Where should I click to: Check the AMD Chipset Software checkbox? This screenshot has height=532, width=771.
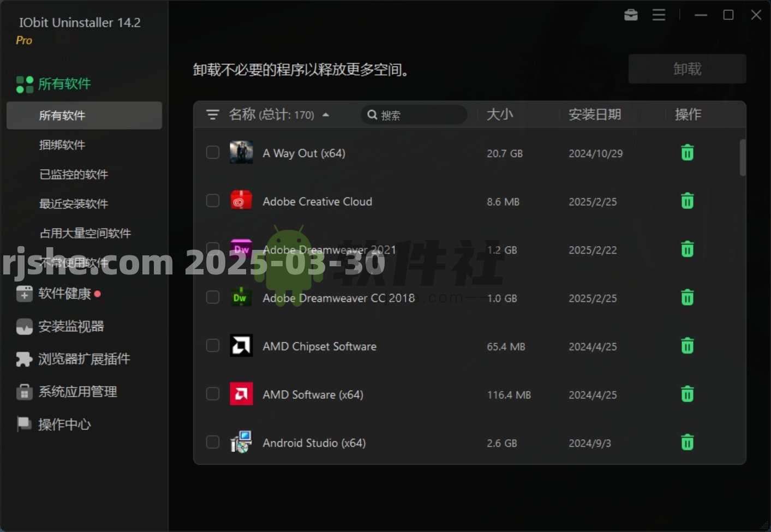[x=213, y=345]
